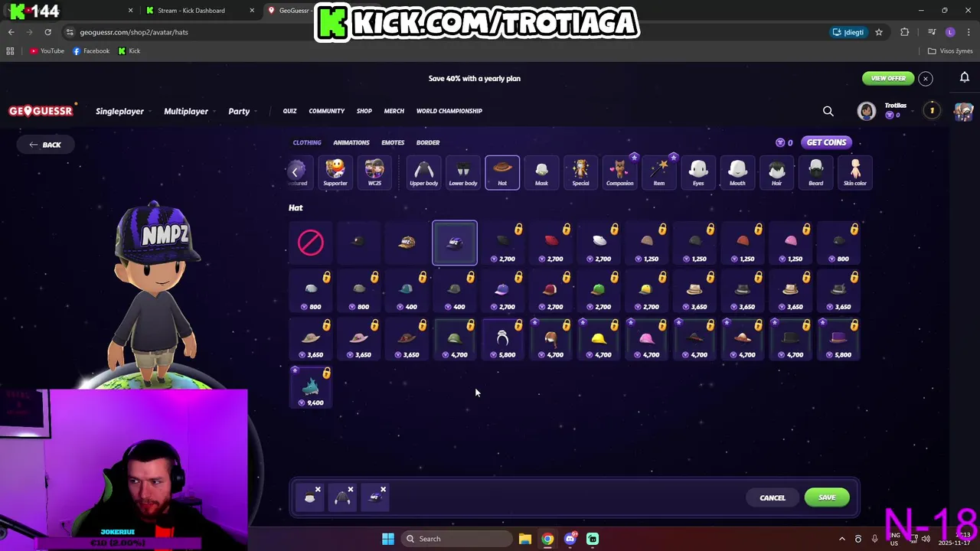Image resolution: width=980 pixels, height=551 pixels.
Task: Switch to the Clothing tab
Action: coord(307,142)
